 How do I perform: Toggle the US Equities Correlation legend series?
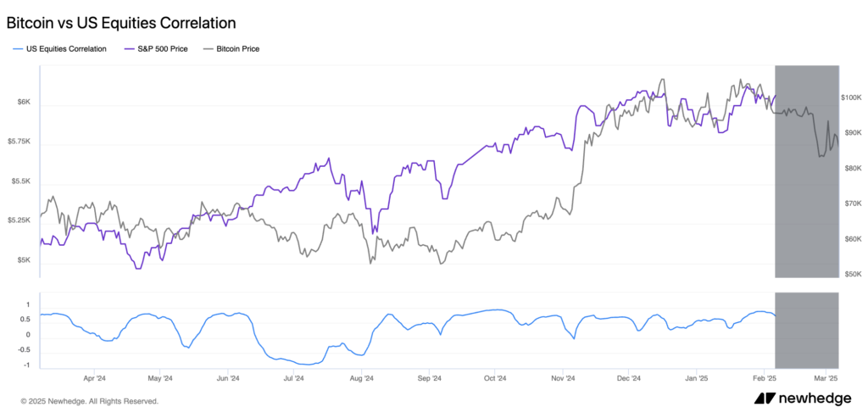[x=59, y=48]
